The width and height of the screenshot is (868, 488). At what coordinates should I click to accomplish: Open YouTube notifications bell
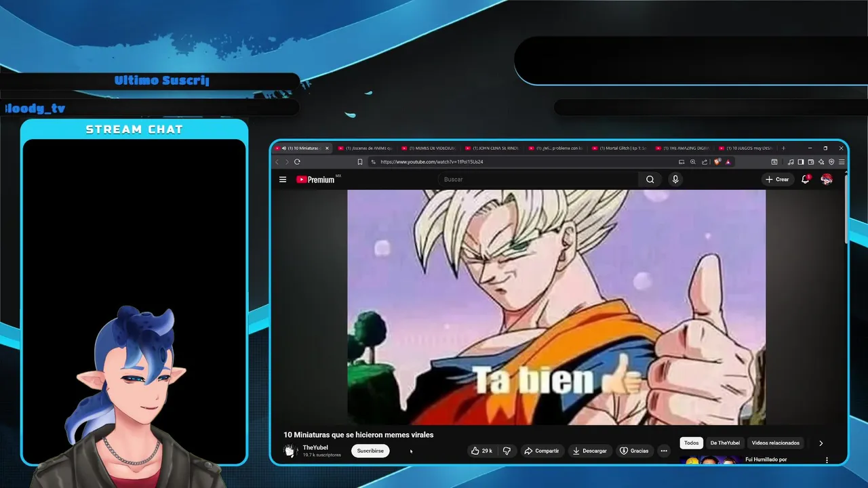[806, 180]
